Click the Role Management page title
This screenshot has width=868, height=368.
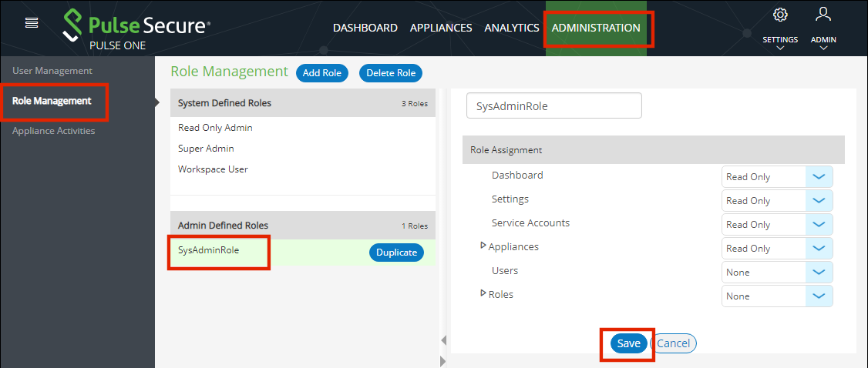pos(229,72)
